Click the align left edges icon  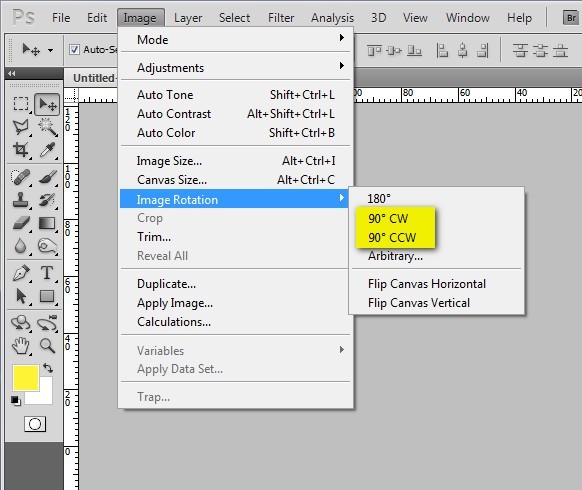tap(442, 50)
